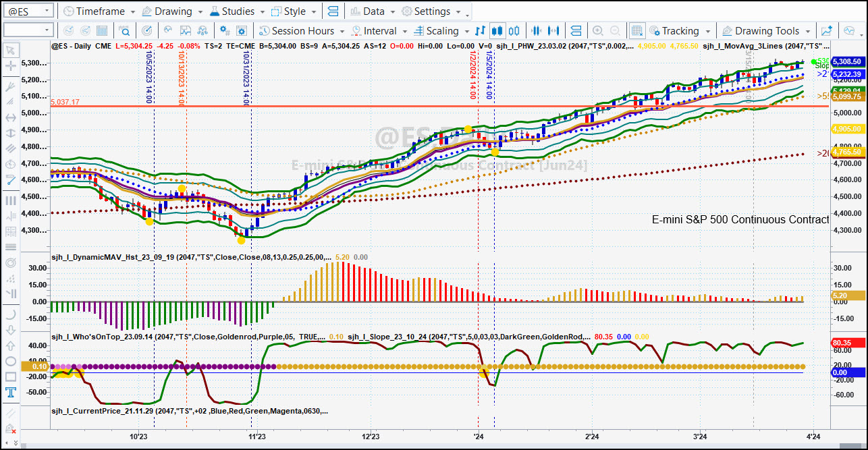Open the Studies menu

tap(238, 11)
